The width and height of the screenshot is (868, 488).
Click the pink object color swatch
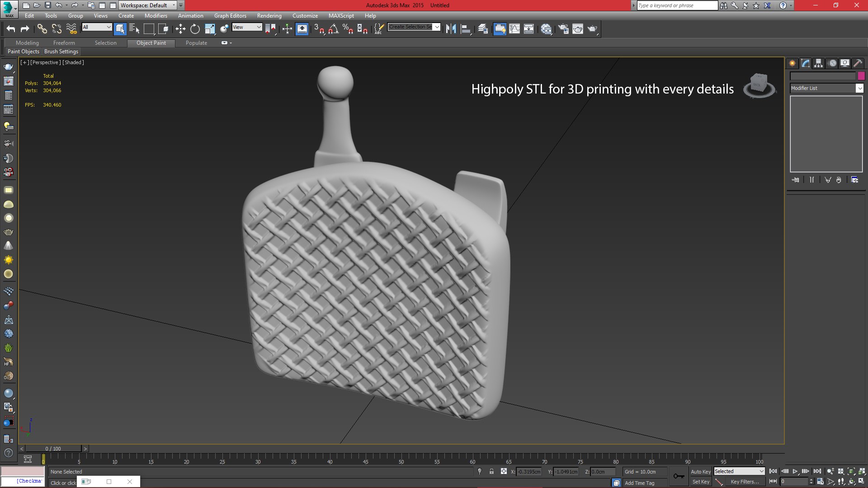[x=861, y=76]
